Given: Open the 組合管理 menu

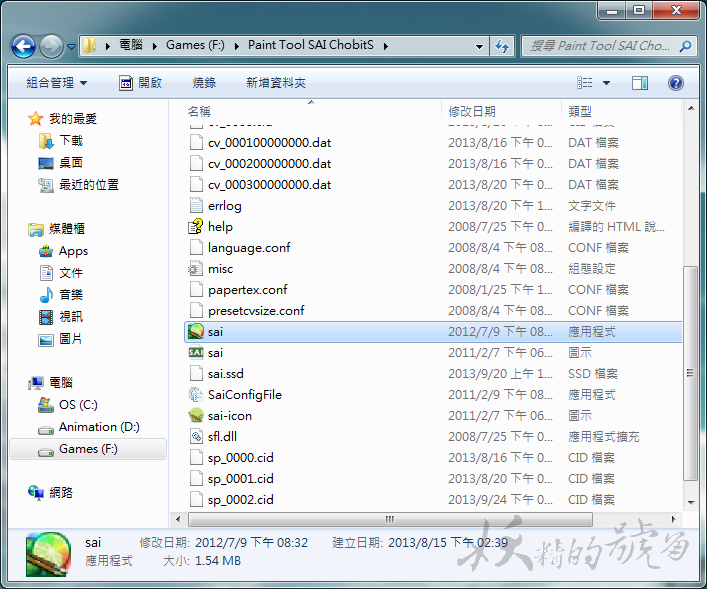Looking at the screenshot, I should 57,83.
